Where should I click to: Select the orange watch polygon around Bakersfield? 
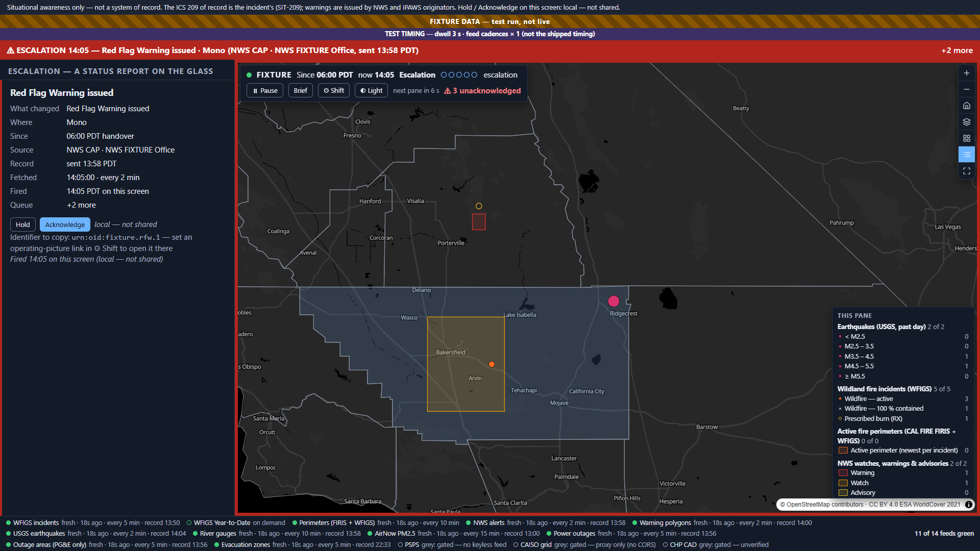pyautogui.click(x=466, y=364)
